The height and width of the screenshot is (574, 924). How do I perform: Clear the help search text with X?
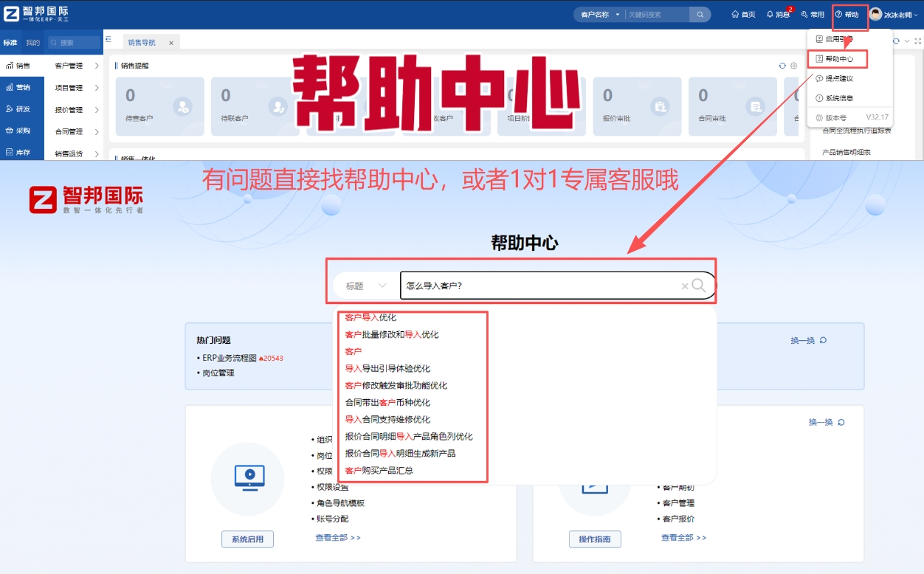click(x=685, y=286)
